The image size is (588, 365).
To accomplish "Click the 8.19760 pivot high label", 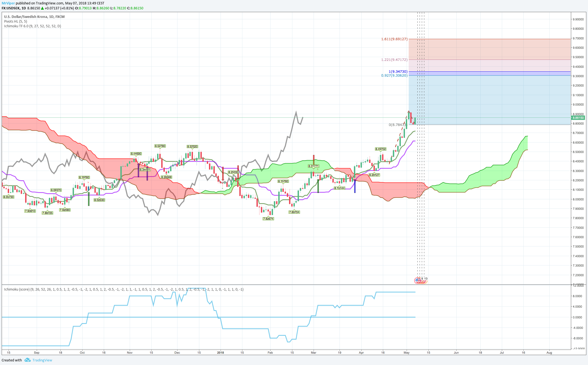I will coord(84,177).
